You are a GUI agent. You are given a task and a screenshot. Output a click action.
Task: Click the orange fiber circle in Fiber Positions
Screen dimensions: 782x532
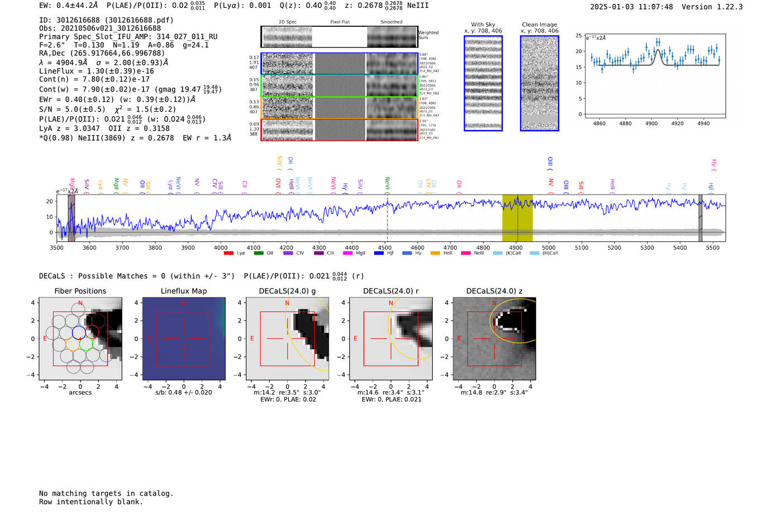pyautogui.click(x=73, y=344)
